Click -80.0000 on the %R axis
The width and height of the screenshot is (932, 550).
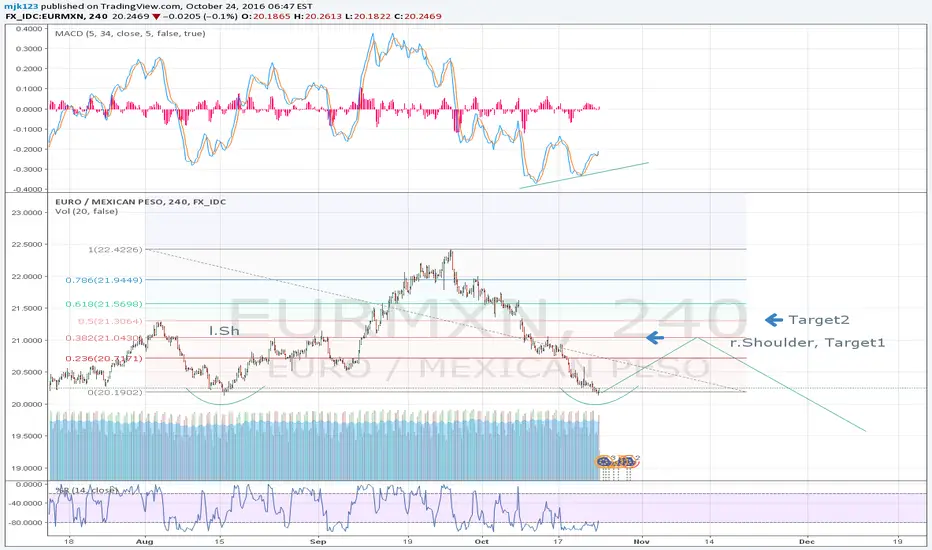[x=27, y=523]
